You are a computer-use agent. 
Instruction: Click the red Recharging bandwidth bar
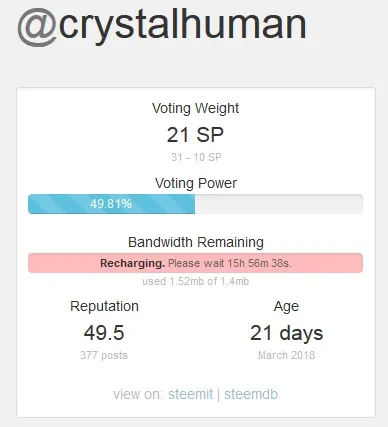(x=195, y=263)
